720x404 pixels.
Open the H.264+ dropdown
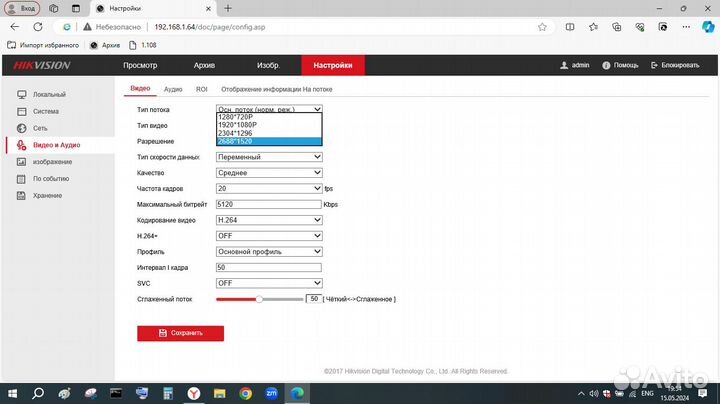coord(269,236)
